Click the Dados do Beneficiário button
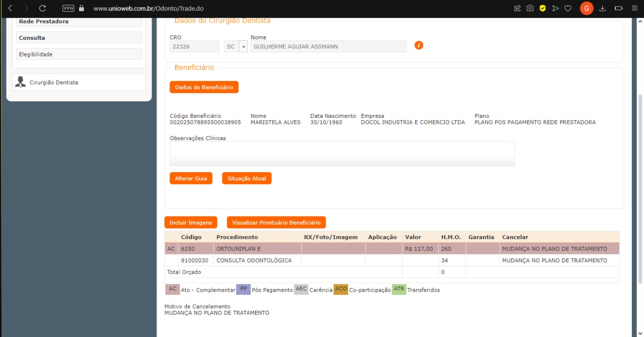Viewport: 644px width, 337px height. [x=204, y=87]
